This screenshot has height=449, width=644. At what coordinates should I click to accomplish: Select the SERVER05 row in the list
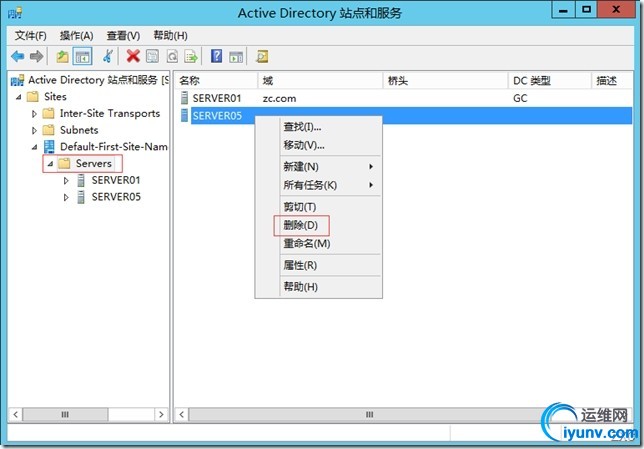406,115
